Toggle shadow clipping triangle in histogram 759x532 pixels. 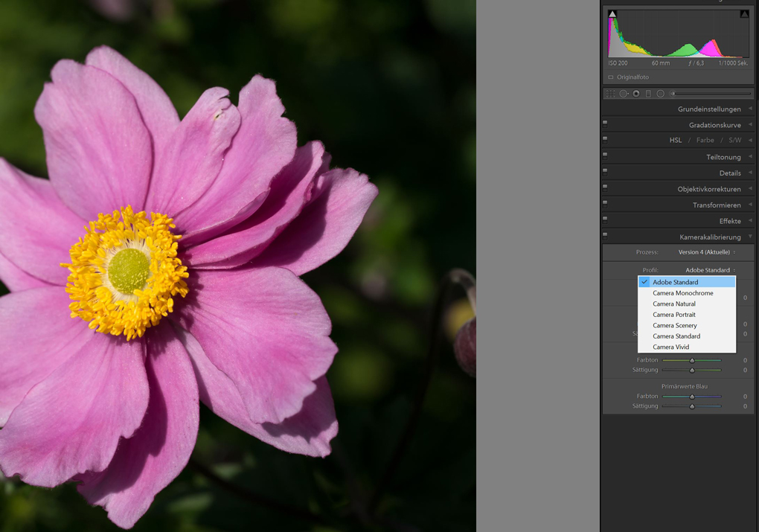point(612,14)
